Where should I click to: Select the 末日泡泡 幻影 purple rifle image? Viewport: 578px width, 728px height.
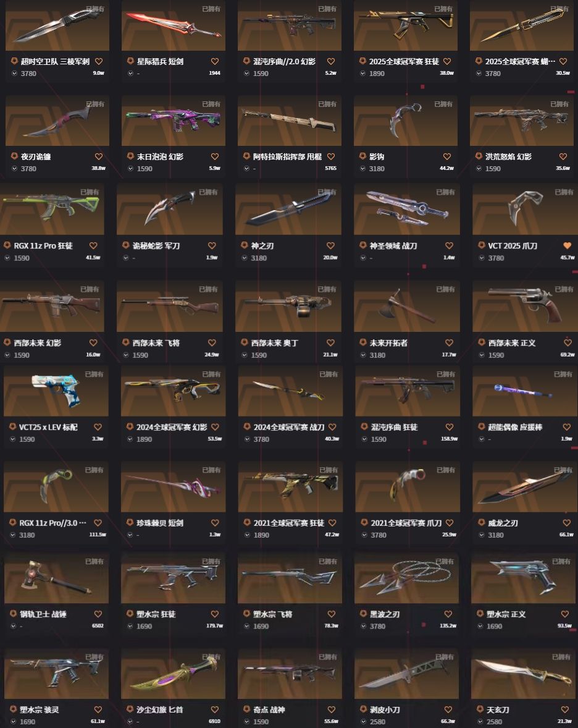174,121
